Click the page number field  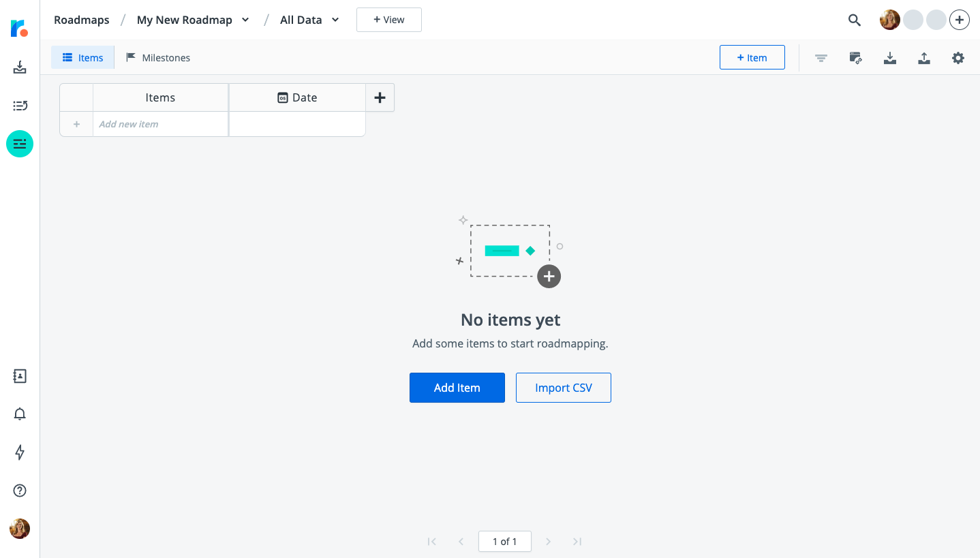tap(505, 542)
